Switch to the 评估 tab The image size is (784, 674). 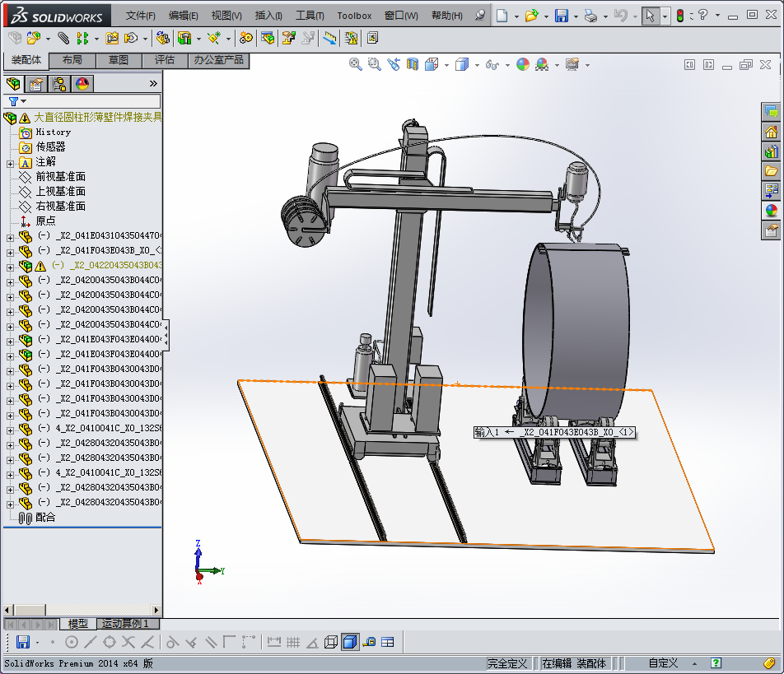165,60
